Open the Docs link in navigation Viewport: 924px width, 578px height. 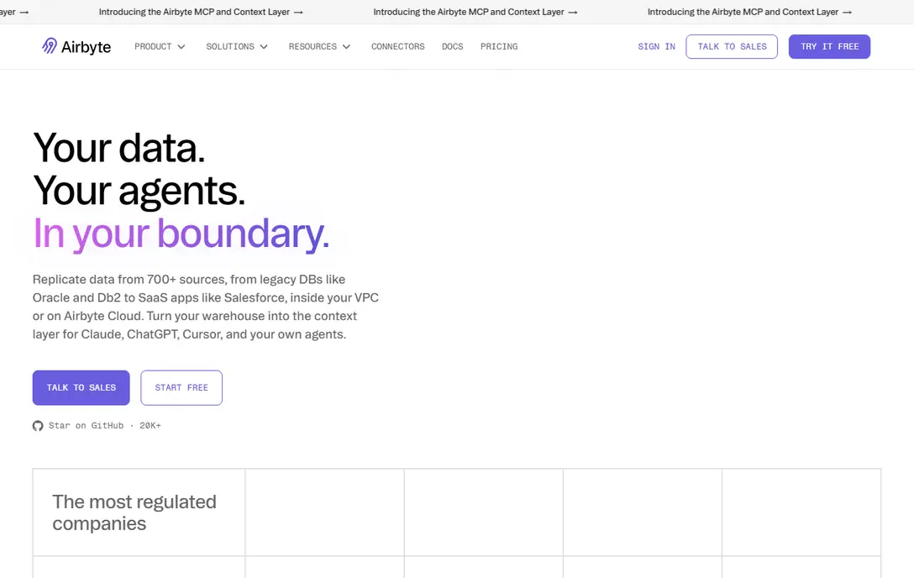(x=453, y=46)
